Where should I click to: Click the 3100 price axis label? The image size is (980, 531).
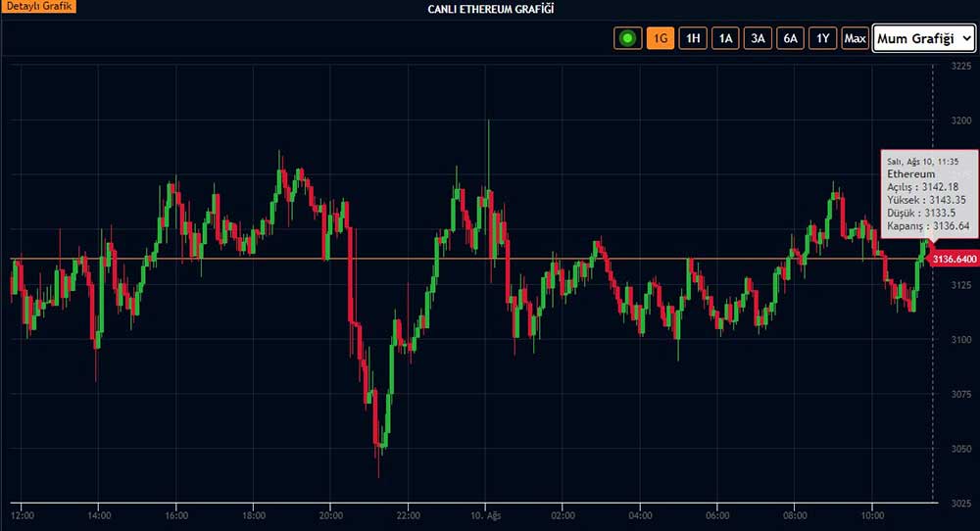tap(961, 340)
